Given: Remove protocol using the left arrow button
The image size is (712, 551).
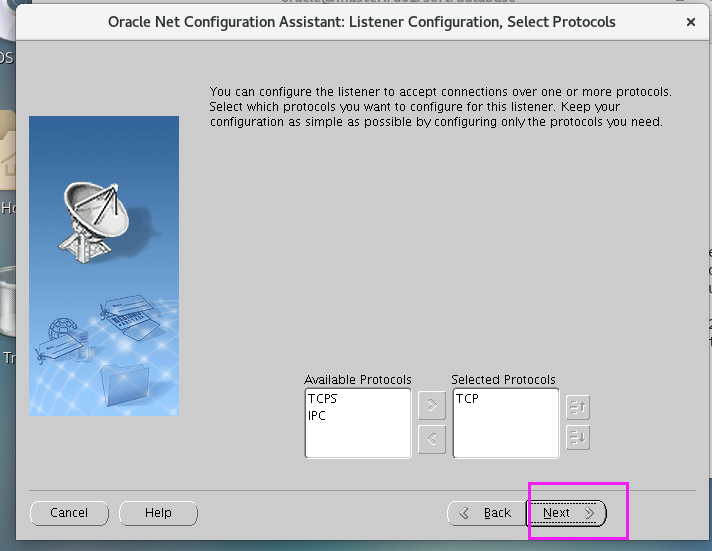Looking at the screenshot, I should tap(431, 439).
